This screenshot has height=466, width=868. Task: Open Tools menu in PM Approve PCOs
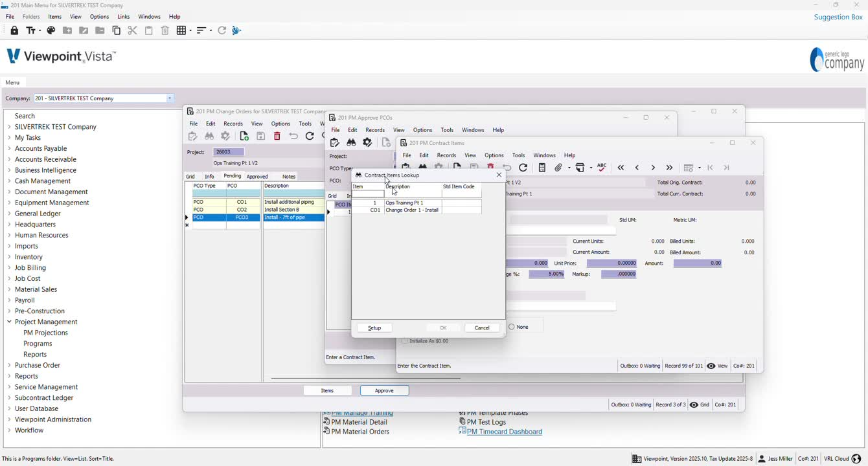(x=447, y=130)
